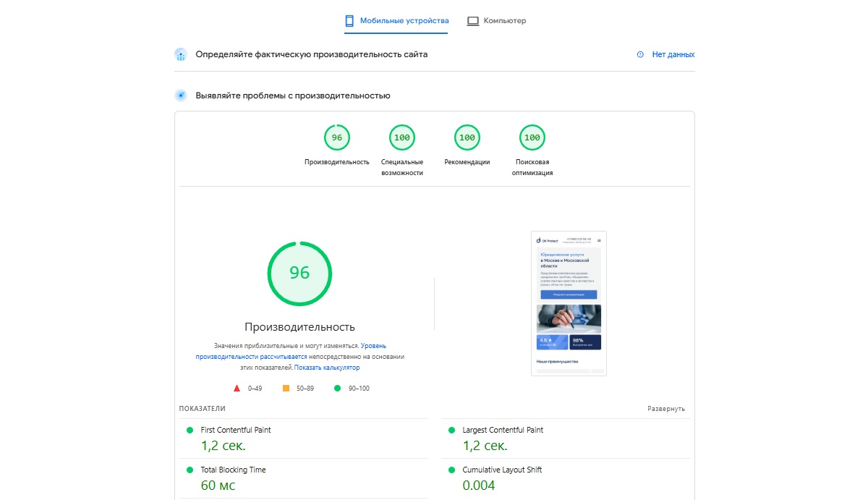Screen dimensions: 868x500
Task: Click the green dot beside Largest Contentful Paint
Action: (x=452, y=430)
